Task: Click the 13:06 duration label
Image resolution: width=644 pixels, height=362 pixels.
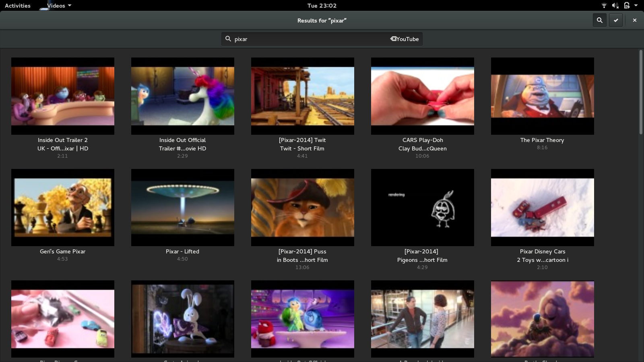Action: point(302,267)
